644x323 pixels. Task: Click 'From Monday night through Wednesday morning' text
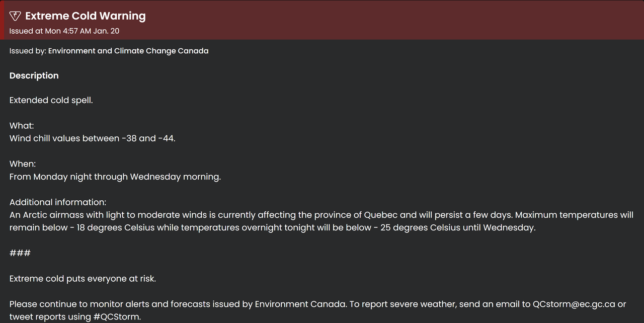point(115,177)
